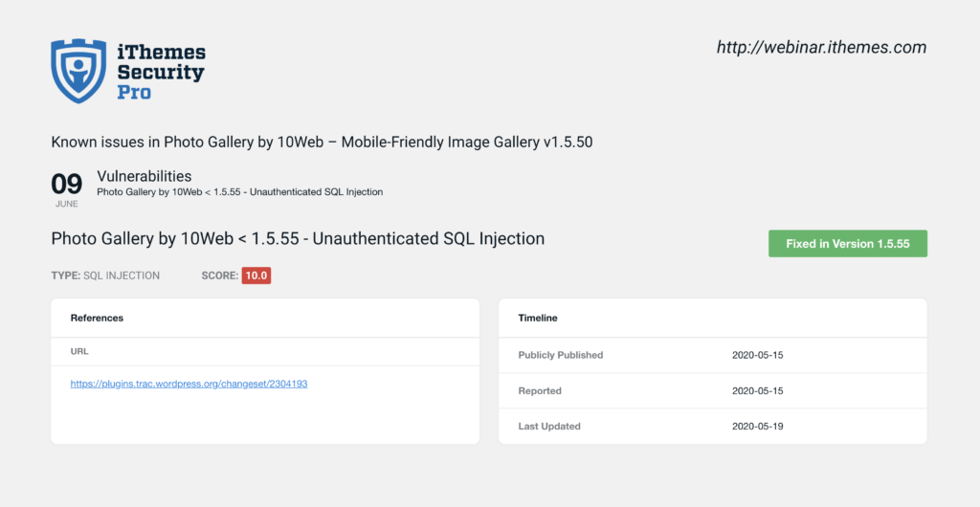Click the Publicly Published row label

(x=561, y=355)
